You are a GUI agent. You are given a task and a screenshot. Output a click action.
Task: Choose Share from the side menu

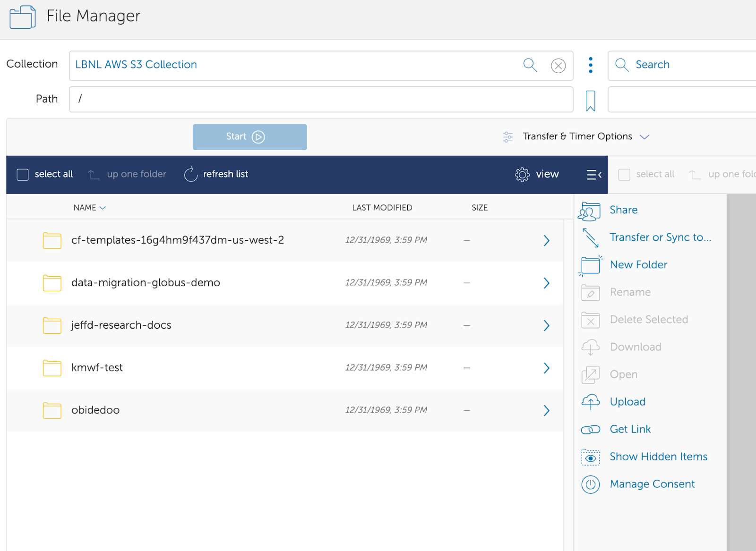pos(624,210)
